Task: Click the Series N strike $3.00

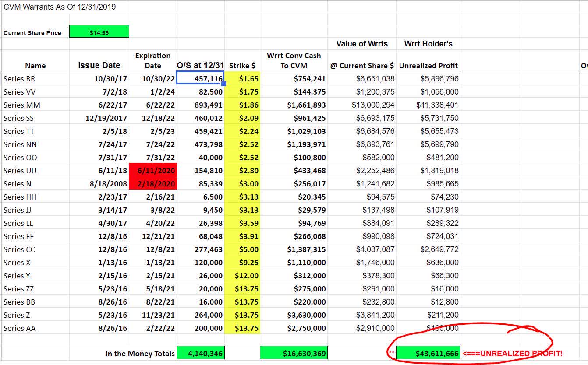Action: point(242,184)
